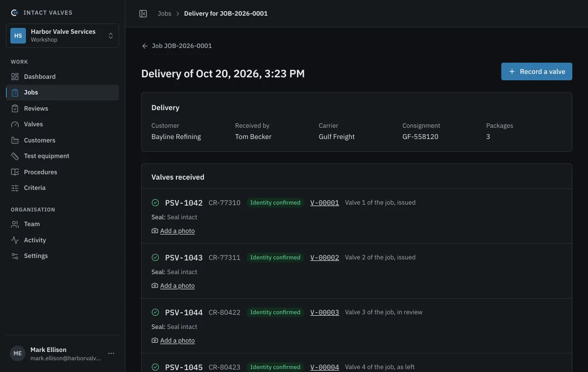Click the Settings icon in sidebar
588x372 pixels.
15,256
